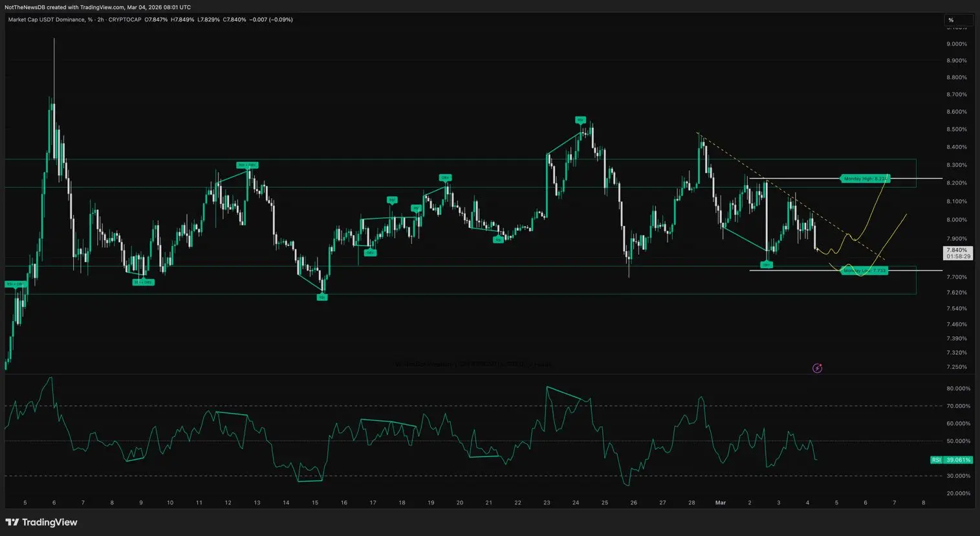
Task: Click the Mar label on time axis
Action: (720, 503)
